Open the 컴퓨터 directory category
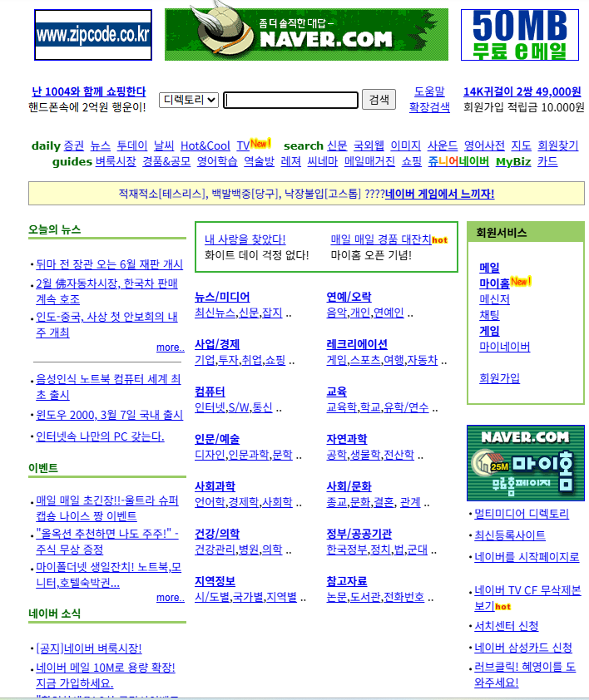 click(x=210, y=392)
